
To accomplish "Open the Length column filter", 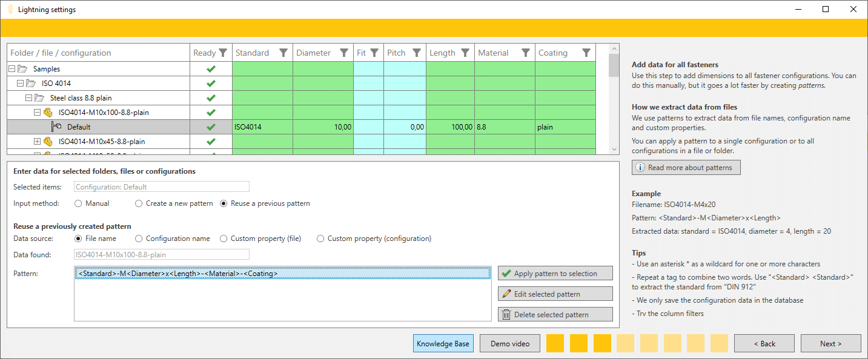I will click(465, 53).
